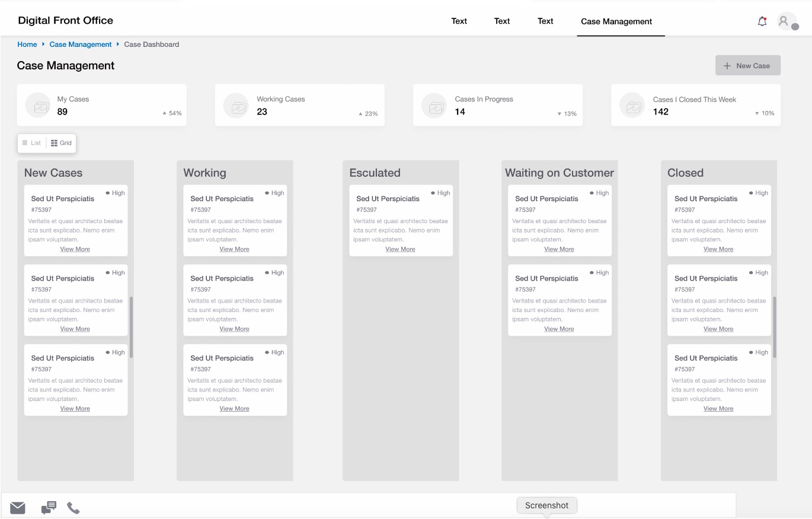Open the 54% trend indicator on My Cases
The width and height of the screenshot is (812, 519).
[x=171, y=113]
